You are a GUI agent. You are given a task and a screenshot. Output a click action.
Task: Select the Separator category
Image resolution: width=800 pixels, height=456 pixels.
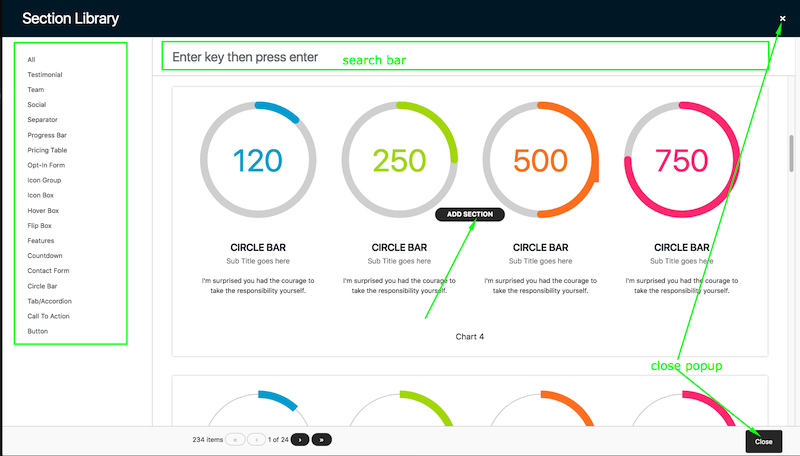coord(42,120)
